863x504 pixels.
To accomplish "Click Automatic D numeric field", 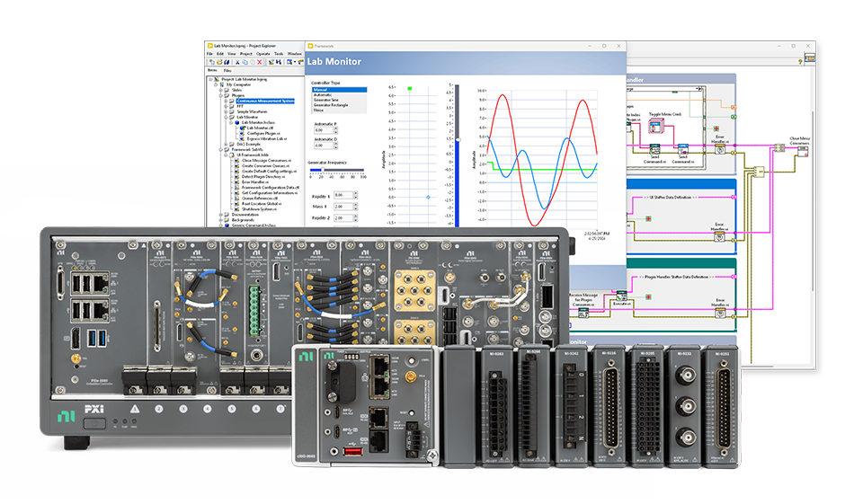I will pyautogui.click(x=323, y=146).
